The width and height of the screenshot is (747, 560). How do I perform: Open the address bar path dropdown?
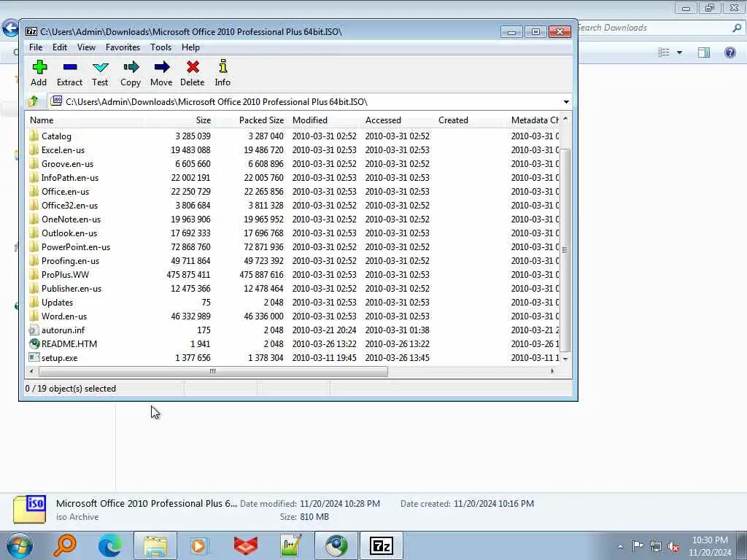click(566, 102)
